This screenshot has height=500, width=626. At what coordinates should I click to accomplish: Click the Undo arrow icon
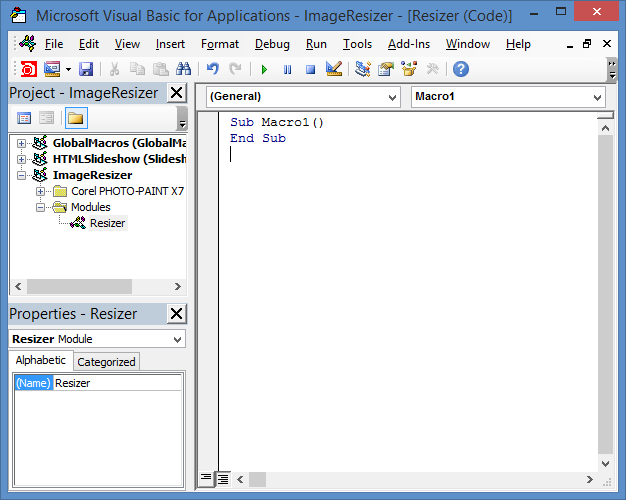[213, 69]
